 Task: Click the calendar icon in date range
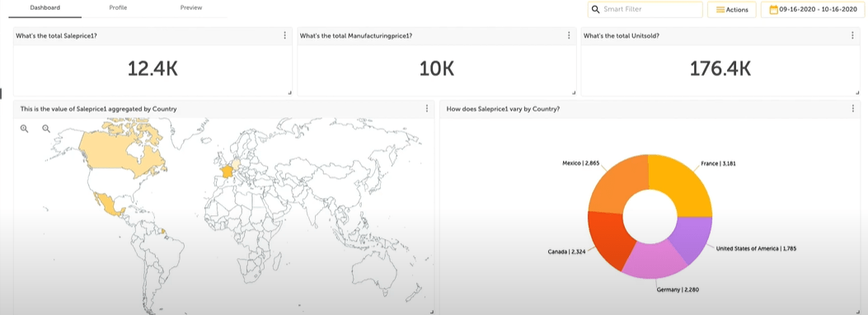click(774, 9)
